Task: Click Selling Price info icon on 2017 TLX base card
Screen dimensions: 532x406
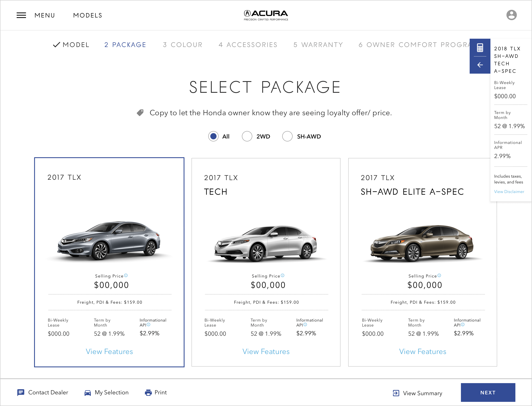Action: [126, 275]
